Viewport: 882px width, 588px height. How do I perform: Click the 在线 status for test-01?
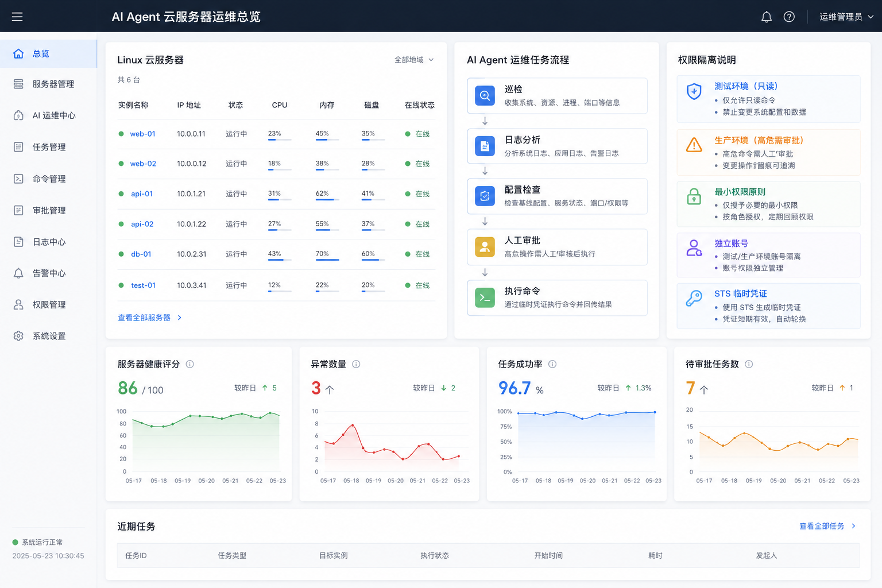[417, 285]
